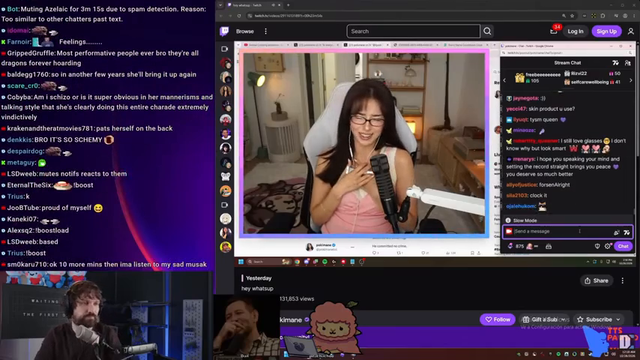Screen dimensions: 640x360
Task: Open Chrome from the inner taskbar
Action: pos(297,262)
